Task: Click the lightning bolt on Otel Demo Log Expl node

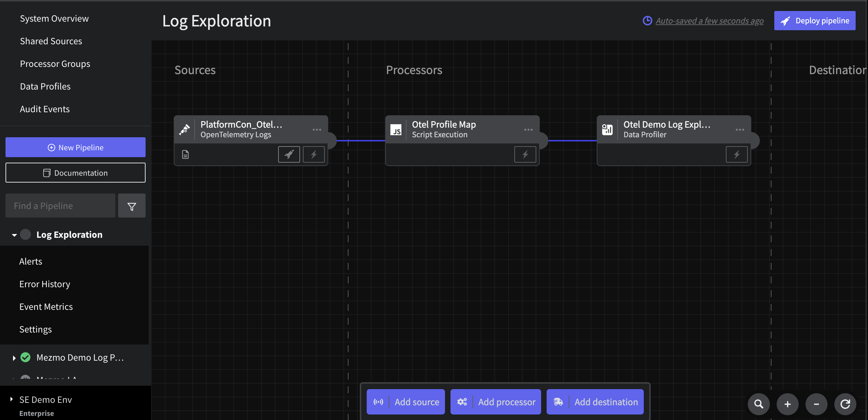Action: [736, 154]
